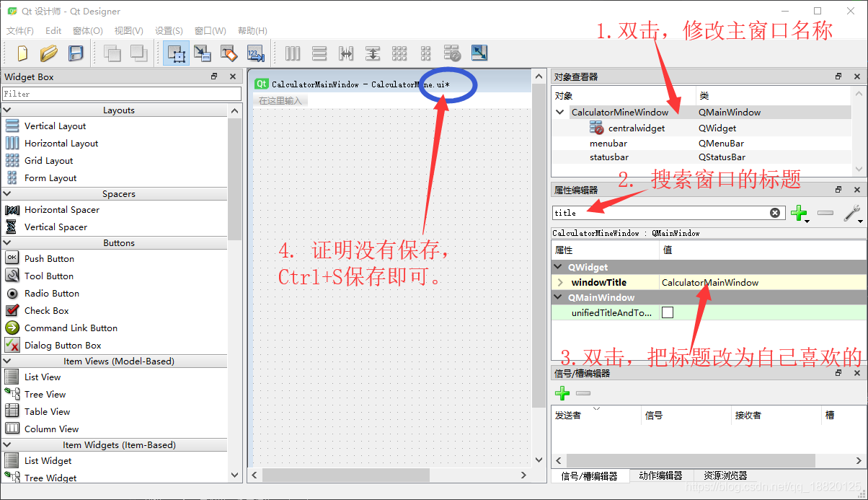
Task: Select the Edit Tab Order mode icon
Action: 254,53
